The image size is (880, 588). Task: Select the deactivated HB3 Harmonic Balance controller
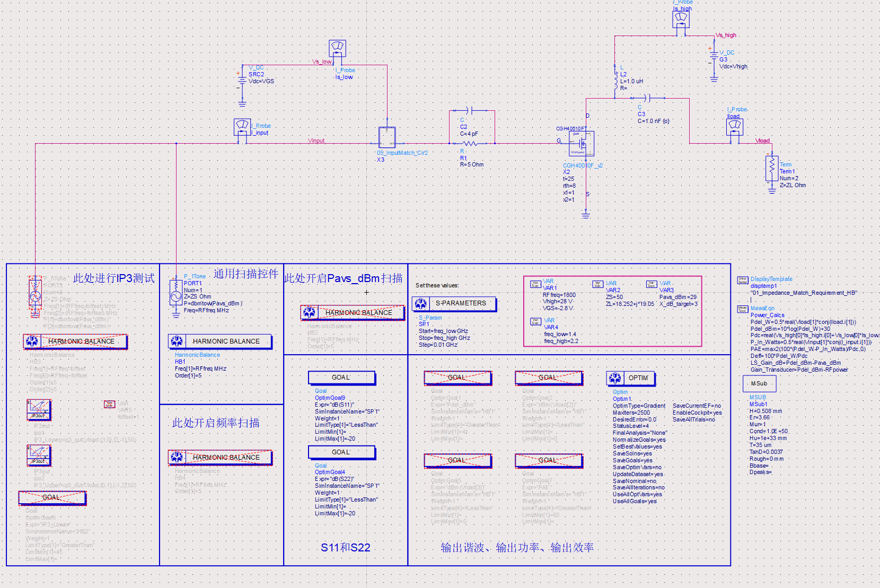pyautogui.click(x=75, y=341)
